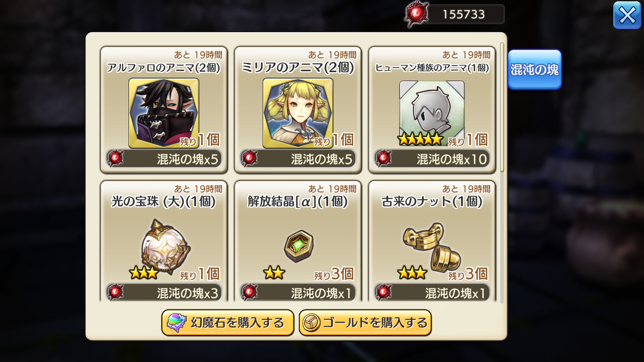Buy 光の宝珠 for 混沌の塊x3
The image size is (644, 362).
[164, 293]
